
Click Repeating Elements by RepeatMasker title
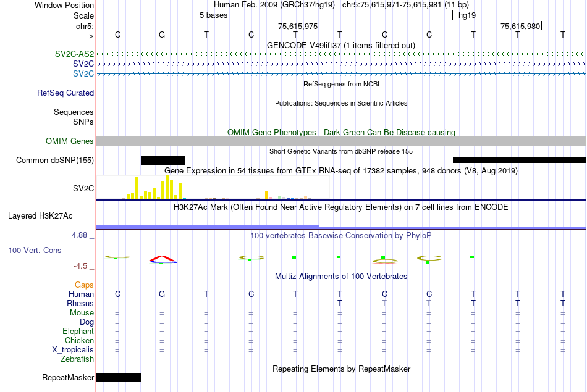coord(342,369)
